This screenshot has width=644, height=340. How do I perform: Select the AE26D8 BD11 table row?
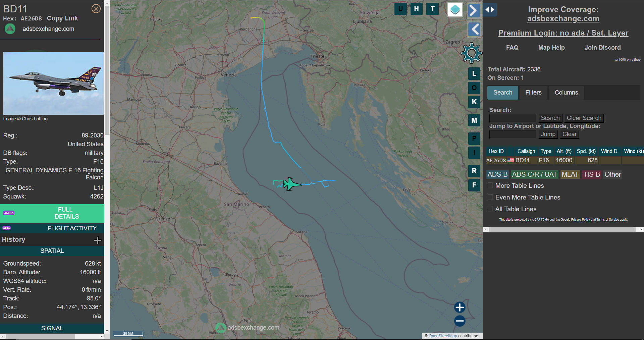[565, 160]
